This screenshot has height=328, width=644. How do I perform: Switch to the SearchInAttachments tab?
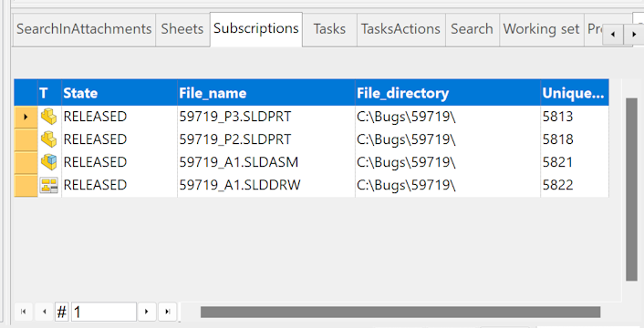coord(84,29)
